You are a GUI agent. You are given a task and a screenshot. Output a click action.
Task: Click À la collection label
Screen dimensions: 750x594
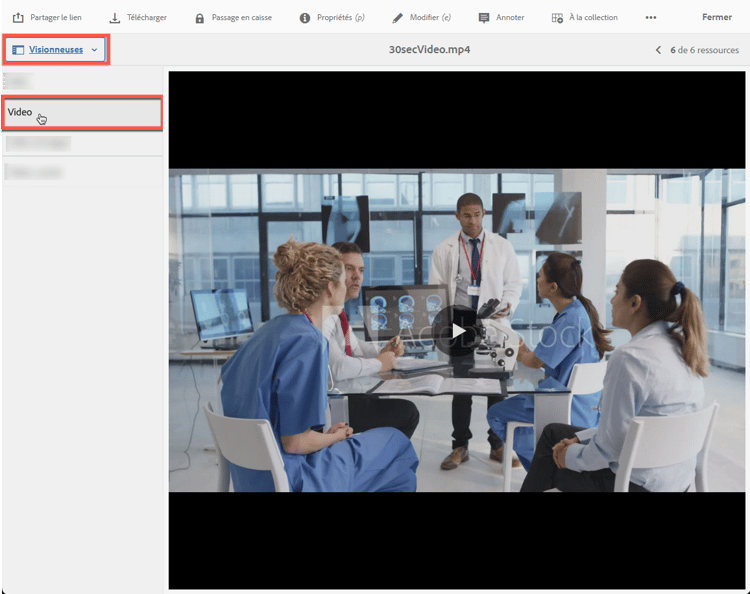click(x=593, y=18)
